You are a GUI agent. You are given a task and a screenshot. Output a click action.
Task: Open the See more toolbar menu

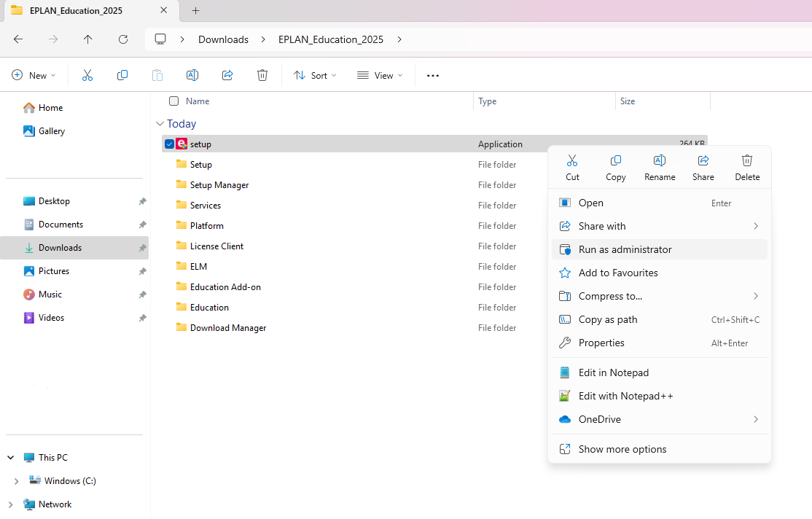pyautogui.click(x=432, y=75)
